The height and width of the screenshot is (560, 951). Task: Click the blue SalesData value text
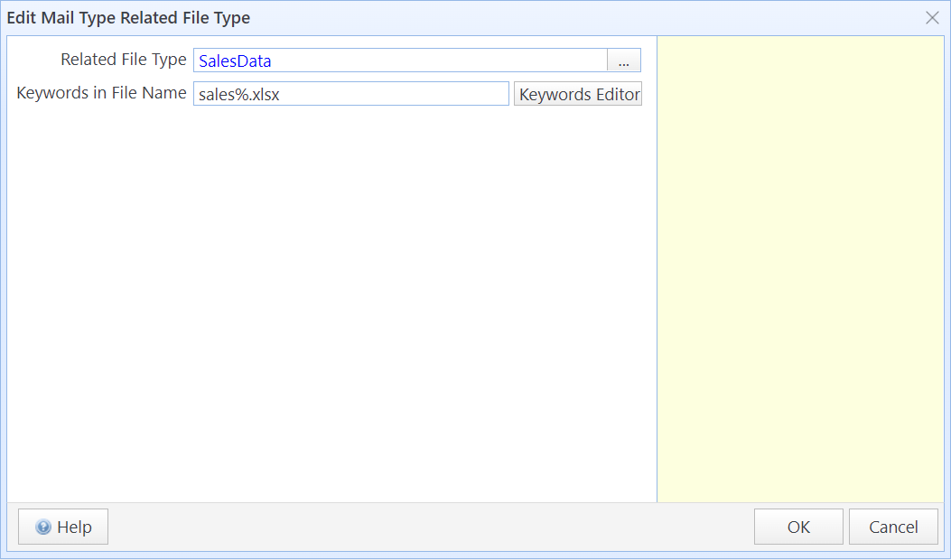235,61
